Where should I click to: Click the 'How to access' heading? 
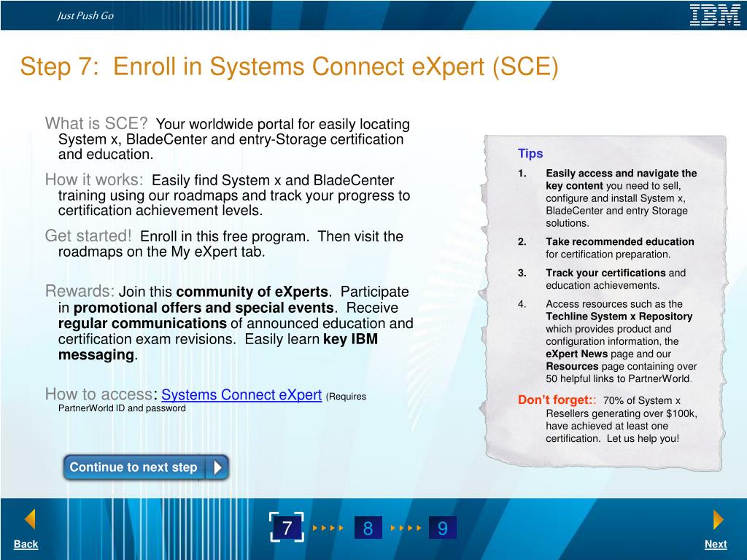[x=98, y=394]
